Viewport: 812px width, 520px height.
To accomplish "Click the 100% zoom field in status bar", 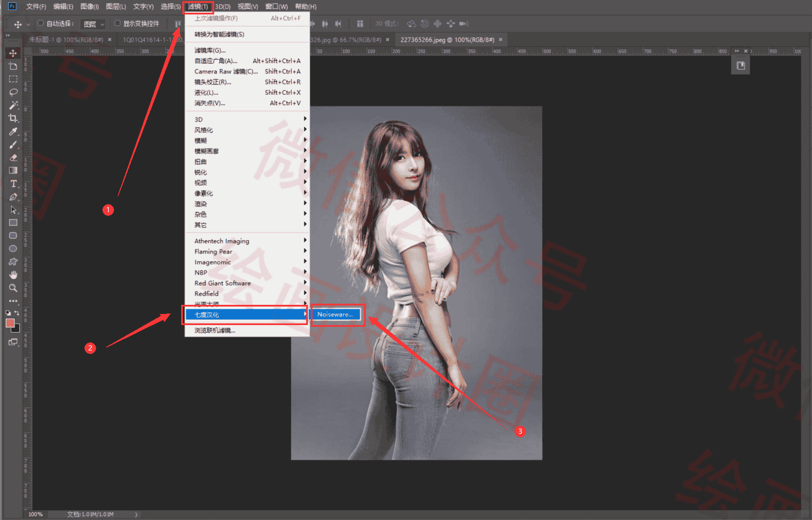I will 36,514.
